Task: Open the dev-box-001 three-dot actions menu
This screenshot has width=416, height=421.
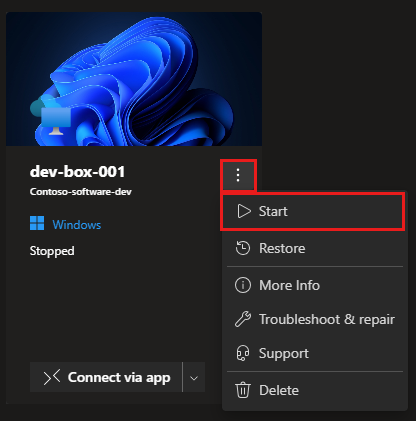Action: click(x=238, y=175)
